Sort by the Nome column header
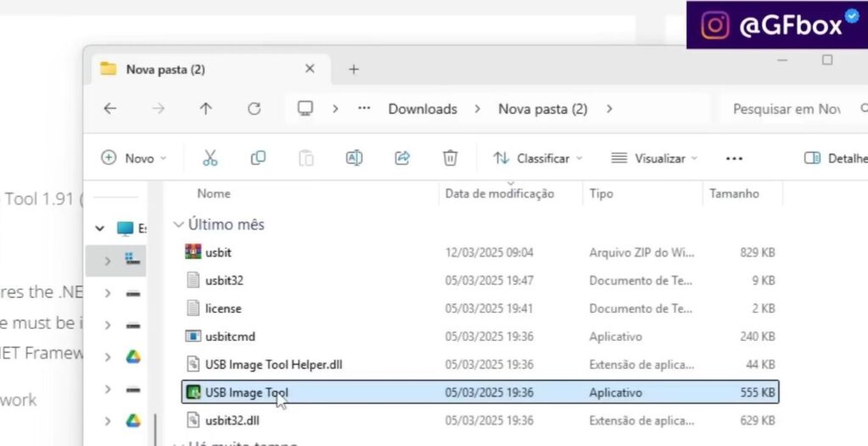 click(x=214, y=193)
